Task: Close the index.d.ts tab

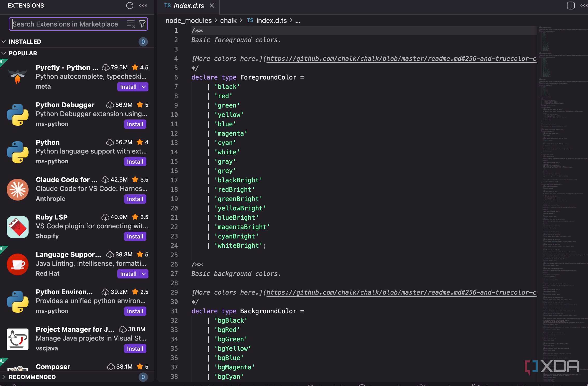Action: (212, 5)
